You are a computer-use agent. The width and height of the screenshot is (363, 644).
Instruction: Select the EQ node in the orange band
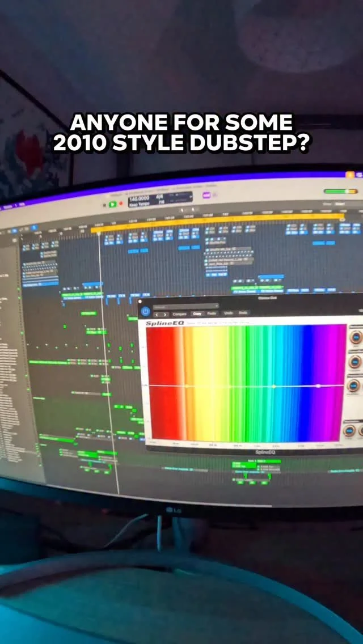click(187, 386)
